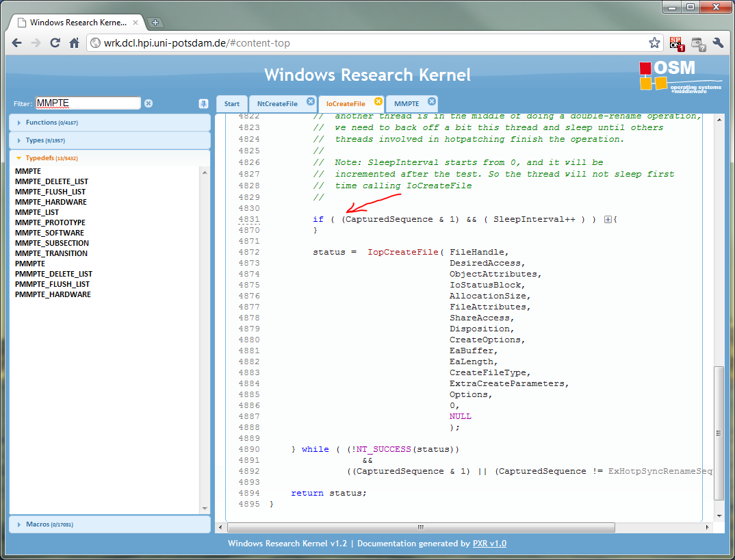
Task: Expand the Macros section
Action: pos(109,524)
